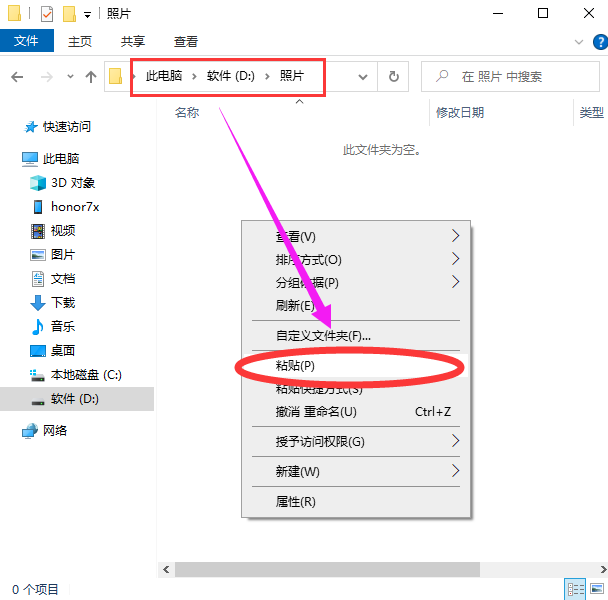Open 本地磁盘 (C:) in navigation pane
608x600 pixels.
coord(86,375)
